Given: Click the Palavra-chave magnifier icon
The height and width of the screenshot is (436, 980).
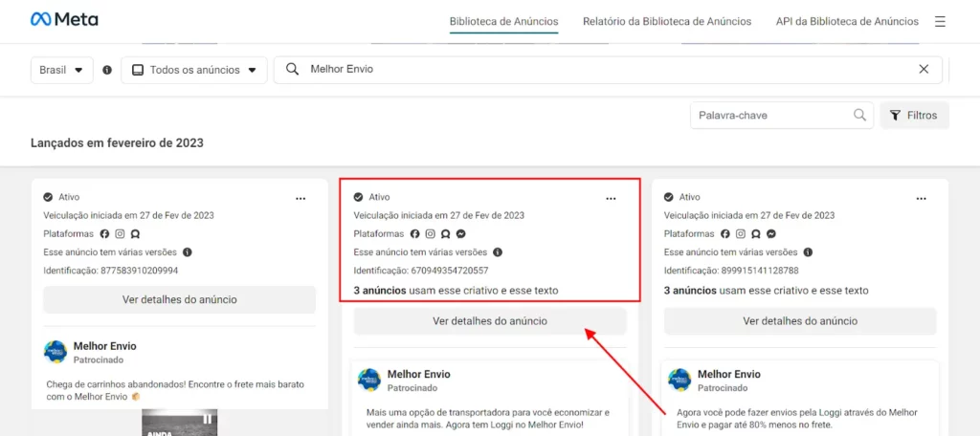Looking at the screenshot, I should click(860, 115).
